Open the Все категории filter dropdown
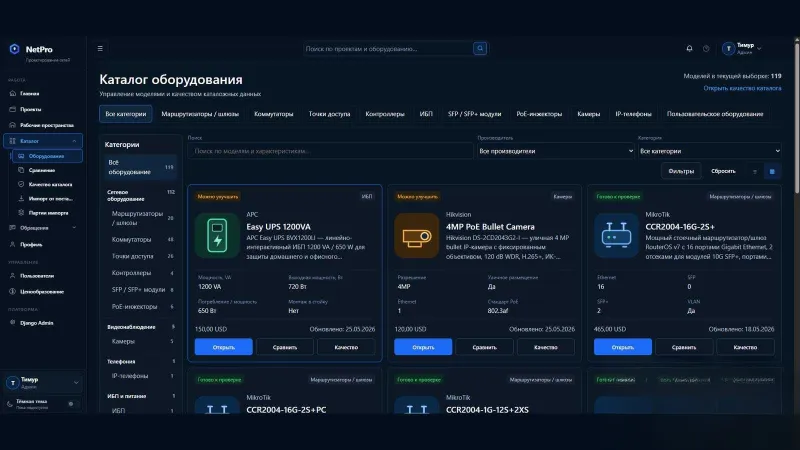The width and height of the screenshot is (800, 450). coord(710,151)
